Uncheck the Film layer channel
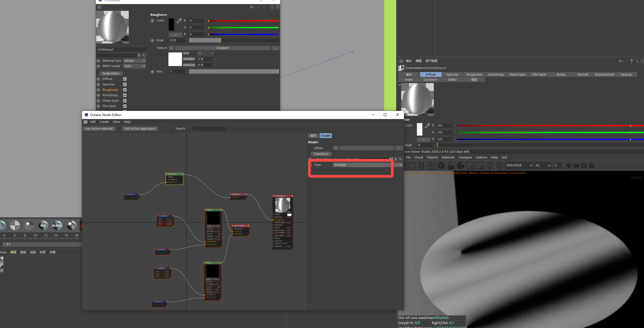644x328 pixels. pyautogui.click(x=125, y=106)
